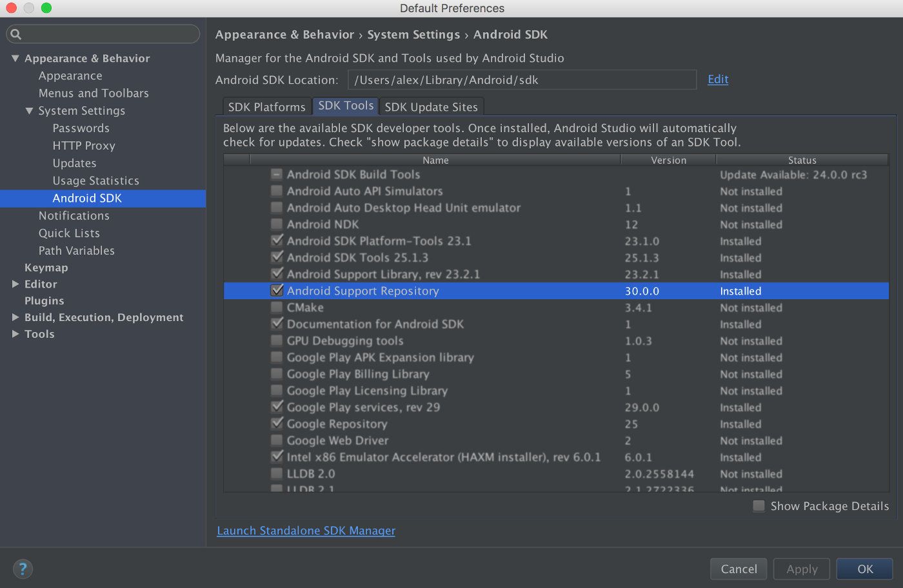Click the Launch Standalone SDK Manager link
Screen dimensions: 903x588
coord(306,531)
